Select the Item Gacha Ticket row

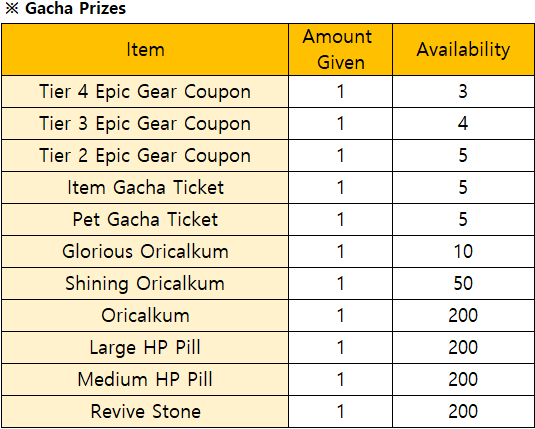pos(268,187)
